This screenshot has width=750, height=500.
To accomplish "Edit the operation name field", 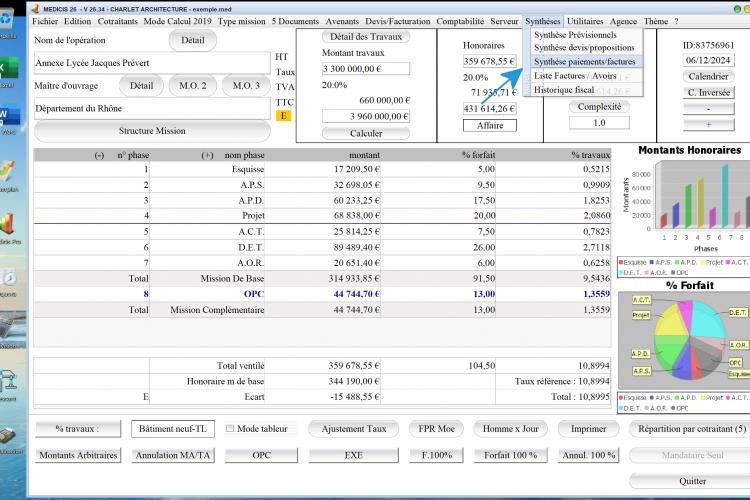I will point(152,63).
